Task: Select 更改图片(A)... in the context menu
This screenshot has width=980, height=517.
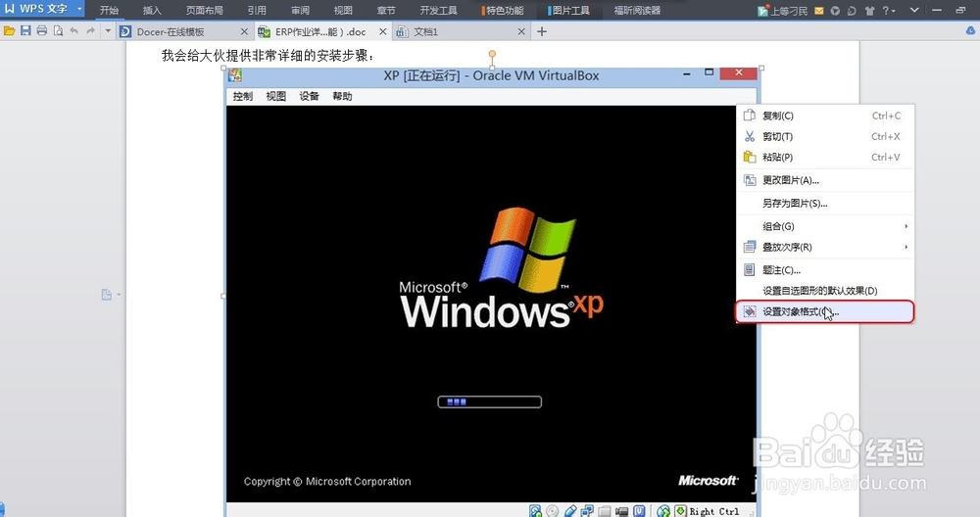Action: [x=824, y=180]
